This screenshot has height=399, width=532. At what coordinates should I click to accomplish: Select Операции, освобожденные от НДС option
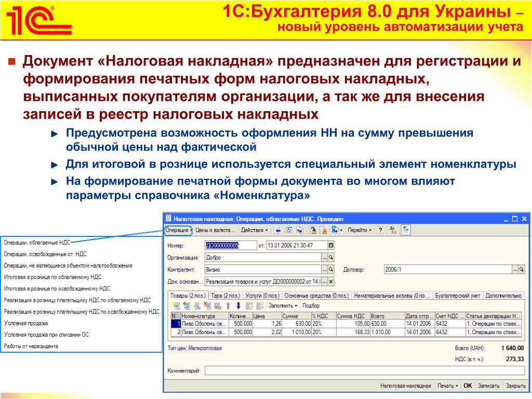(x=45, y=254)
